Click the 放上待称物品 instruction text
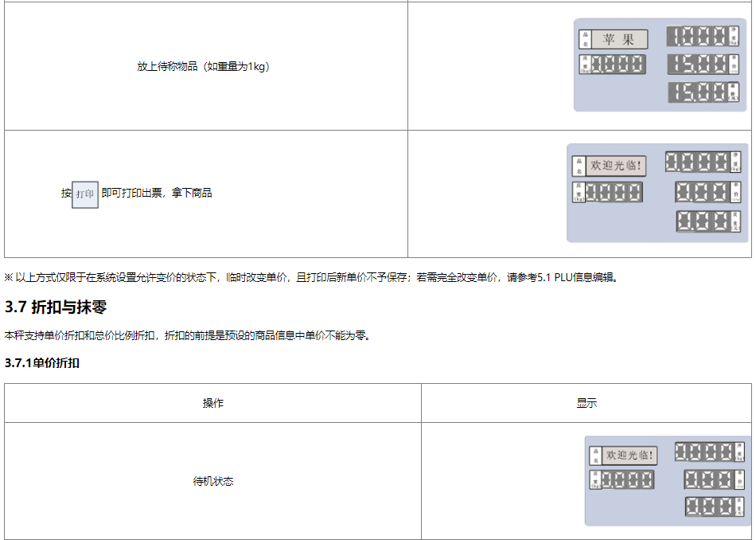Image resolution: width=756 pixels, height=540 pixels. 205,67
